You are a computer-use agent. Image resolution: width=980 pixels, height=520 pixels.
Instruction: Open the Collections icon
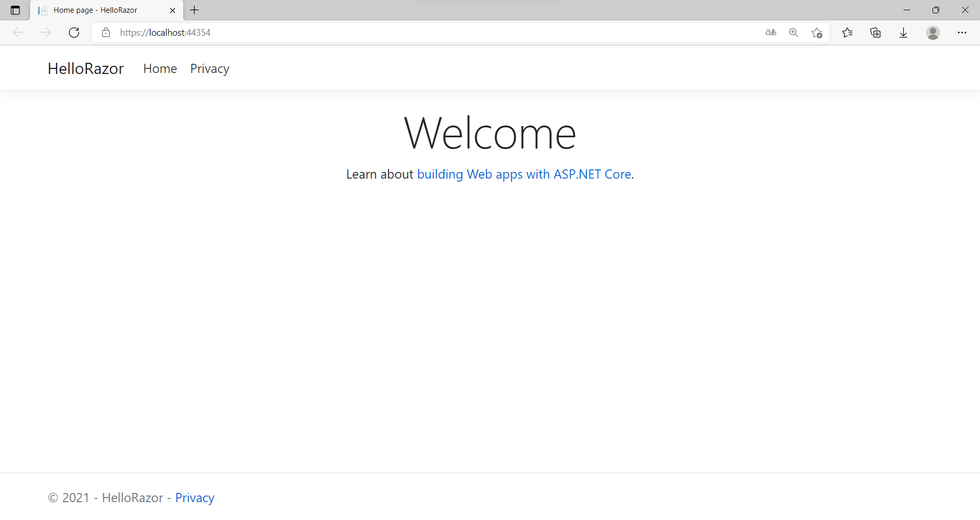[x=875, y=33]
